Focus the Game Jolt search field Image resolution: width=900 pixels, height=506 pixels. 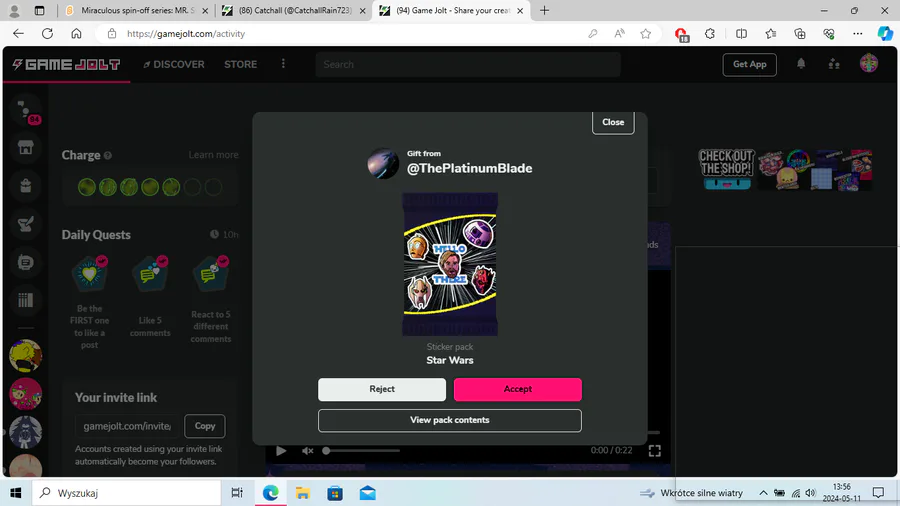pos(468,64)
